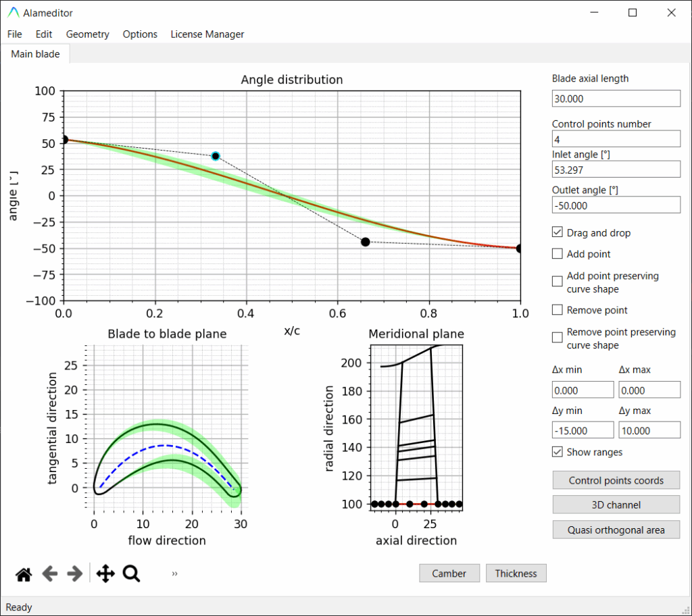Select the Main blade tab
The height and width of the screenshot is (616, 692).
pyautogui.click(x=35, y=54)
